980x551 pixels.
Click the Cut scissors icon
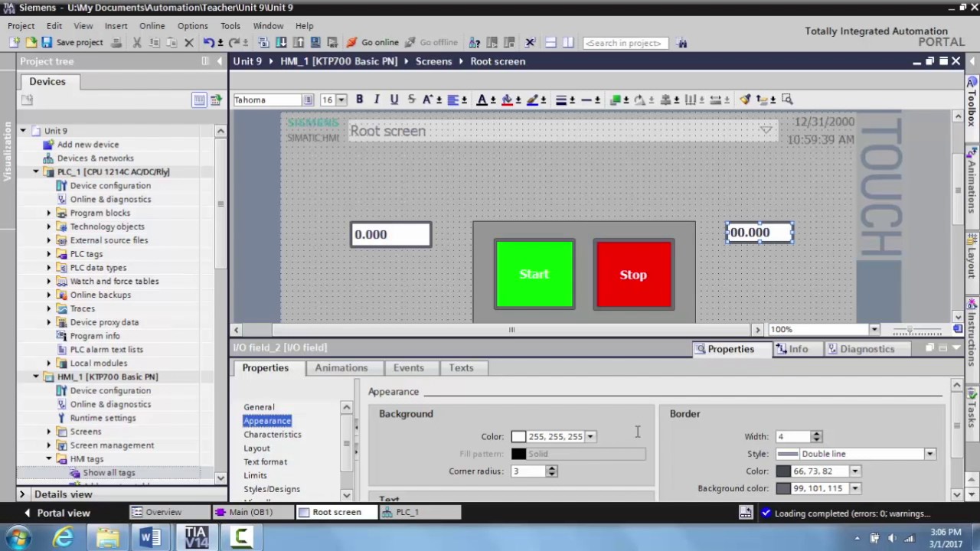point(137,43)
